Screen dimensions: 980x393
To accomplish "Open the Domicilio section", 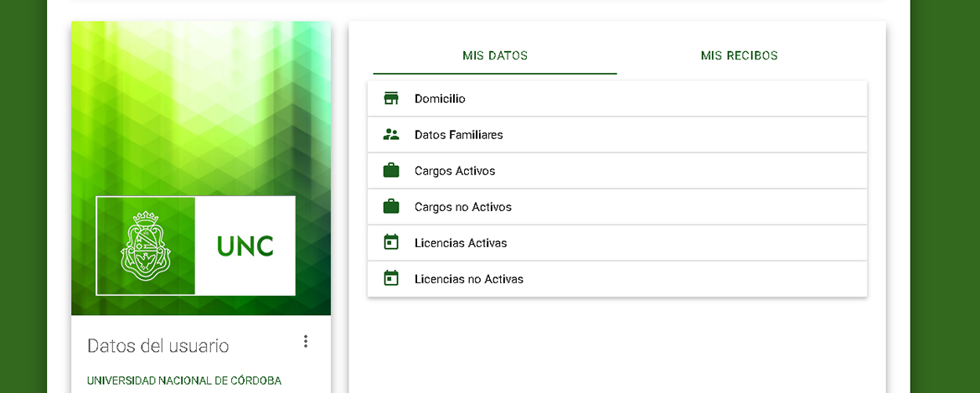I will click(617, 99).
